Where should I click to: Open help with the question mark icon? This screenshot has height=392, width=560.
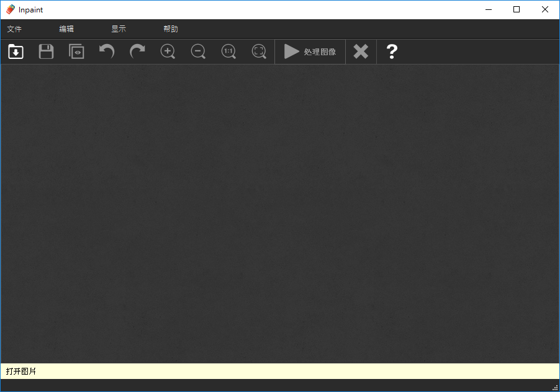tap(392, 51)
